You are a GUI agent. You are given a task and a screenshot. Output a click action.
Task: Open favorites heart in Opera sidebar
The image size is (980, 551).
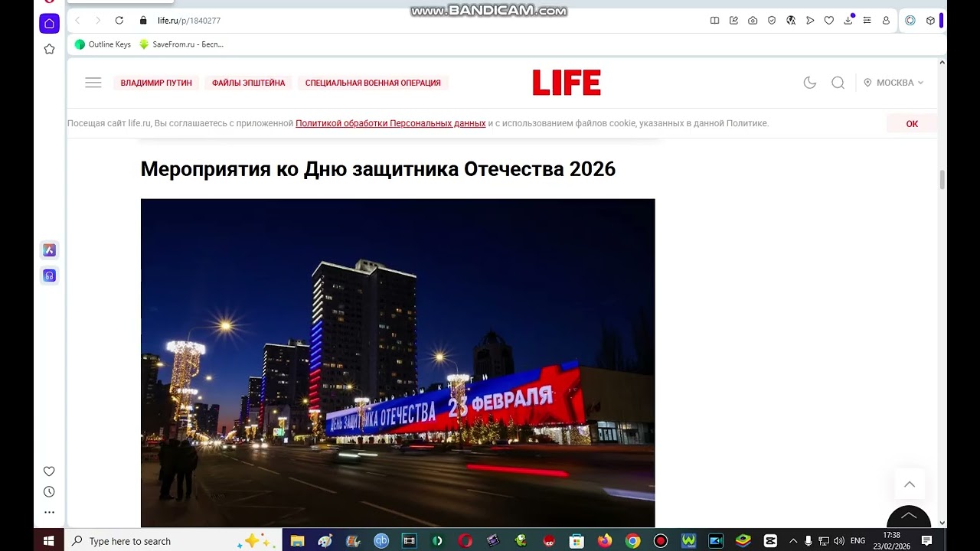pyautogui.click(x=49, y=471)
